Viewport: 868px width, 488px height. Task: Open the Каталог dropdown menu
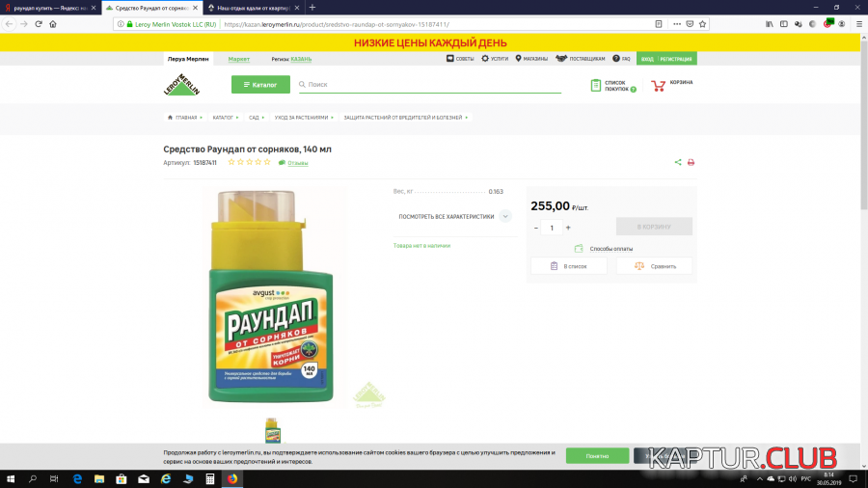260,85
